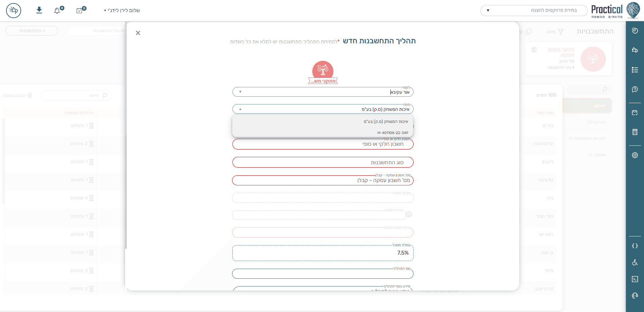The image size is (644, 312).
Task: Open the calendar icon in right sidebar
Action: [x=635, y=113]
